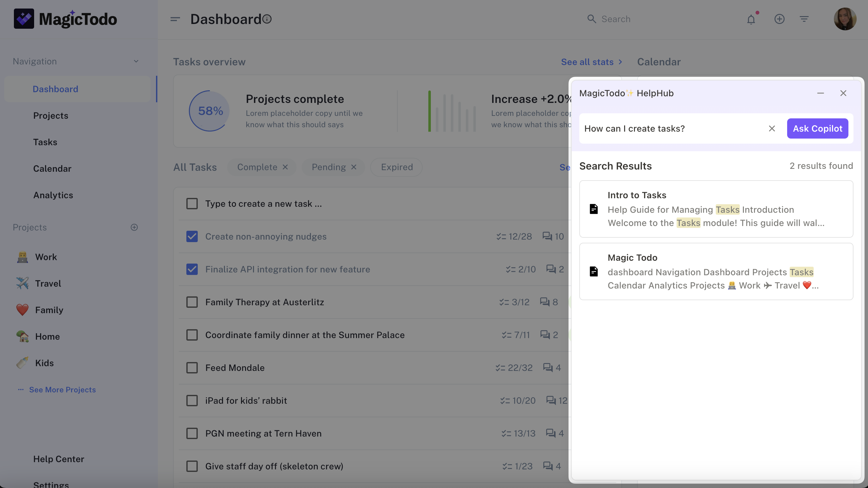The width and height of the screenshot is (868, 488).
Task: Click the add circle plus icon in header
Action: coord(779,19)
